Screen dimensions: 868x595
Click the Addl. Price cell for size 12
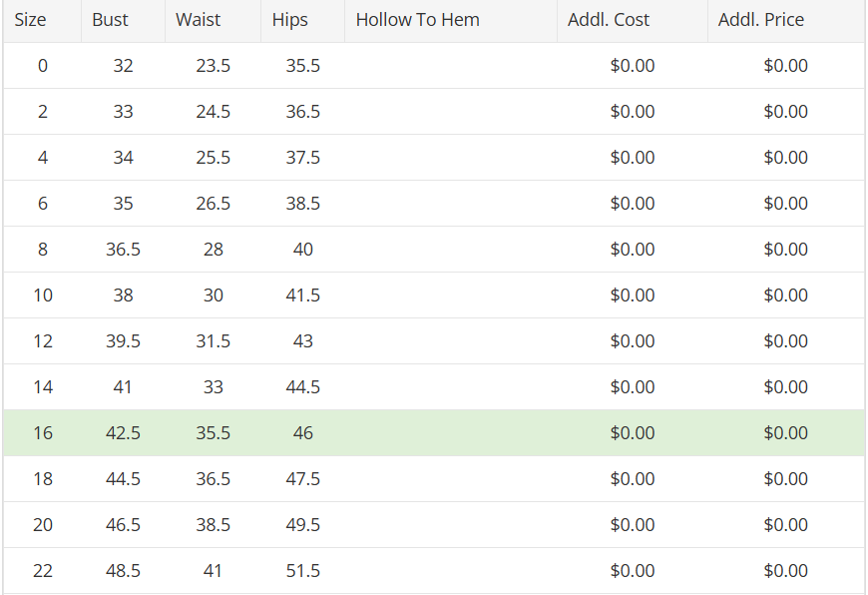pos(785,341)
